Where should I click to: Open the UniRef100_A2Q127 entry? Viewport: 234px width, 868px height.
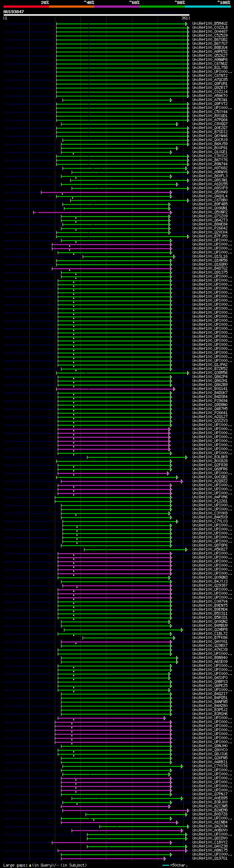tap(210, 417)
